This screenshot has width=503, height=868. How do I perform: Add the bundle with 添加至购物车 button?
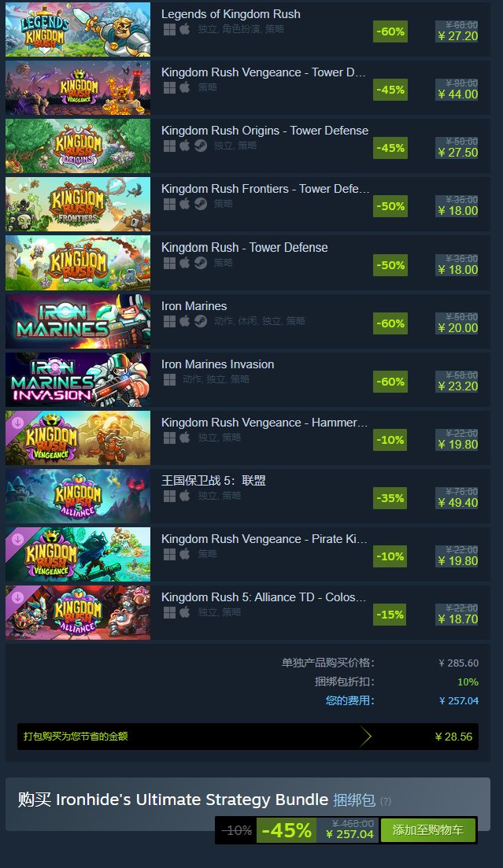pyautogui.click(x=427, y=829)
